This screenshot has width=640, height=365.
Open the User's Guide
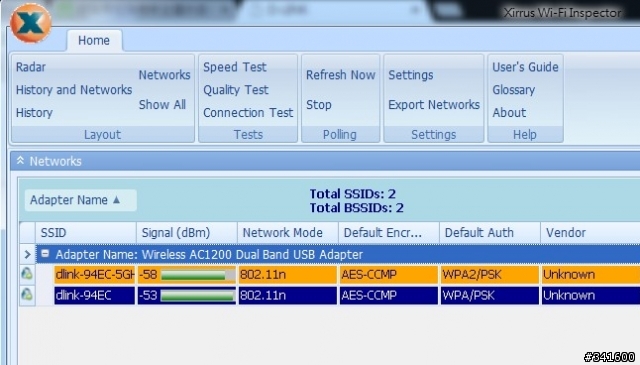(x=525, y=67)
